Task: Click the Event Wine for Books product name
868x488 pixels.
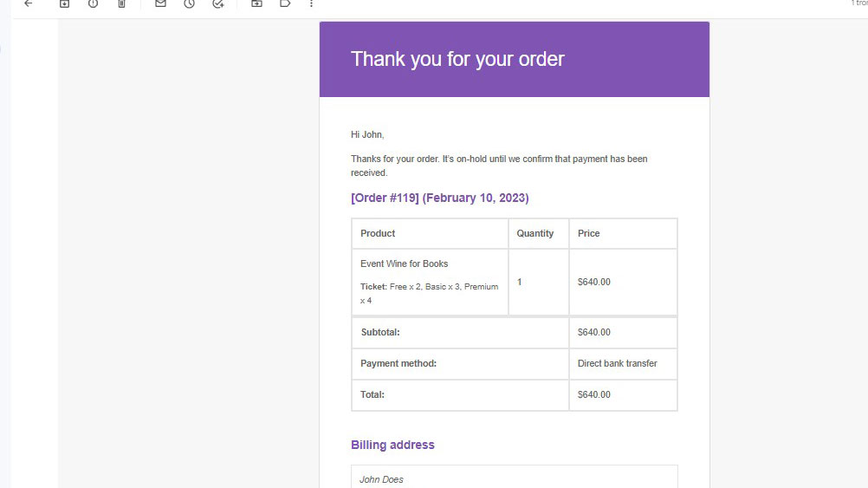Action: pos(404,264)
